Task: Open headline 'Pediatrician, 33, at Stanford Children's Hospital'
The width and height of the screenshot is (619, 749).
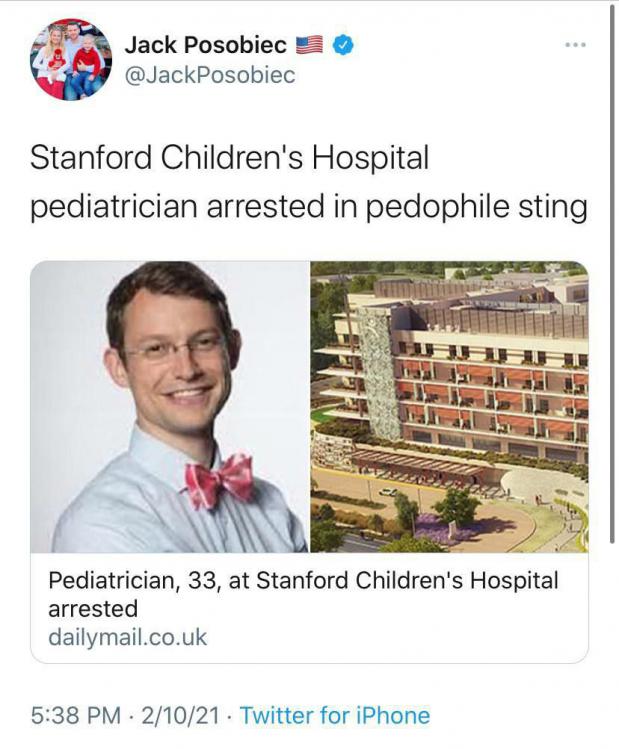Action: 303,581
